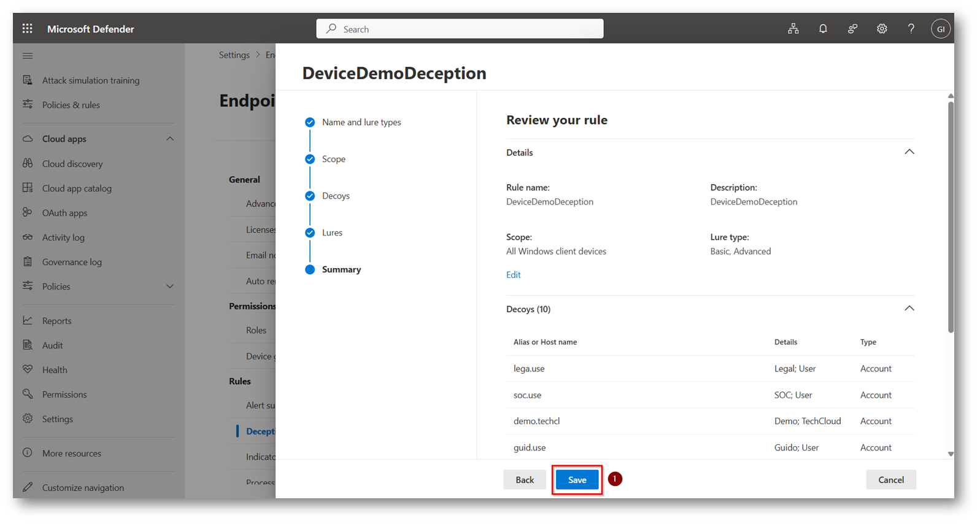Viewport: 980px width, 524px height.
Task: Click the Settings breadcrumb link
Action: (234, 55)
